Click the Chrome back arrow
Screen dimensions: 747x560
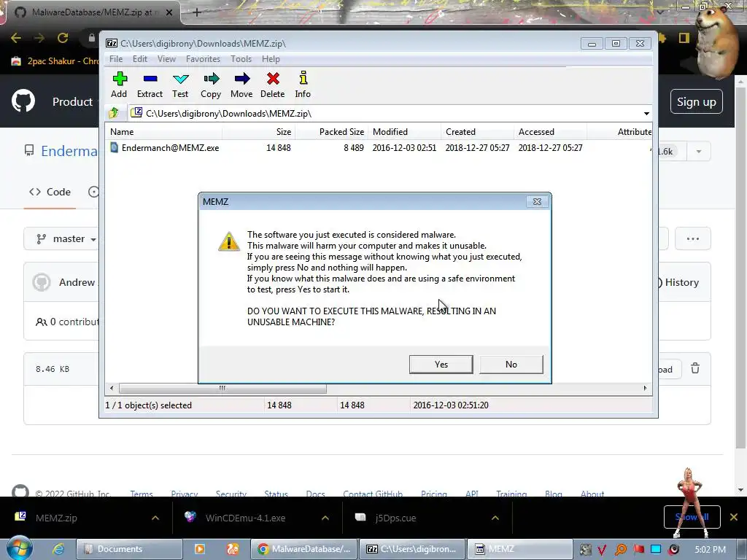16,38
